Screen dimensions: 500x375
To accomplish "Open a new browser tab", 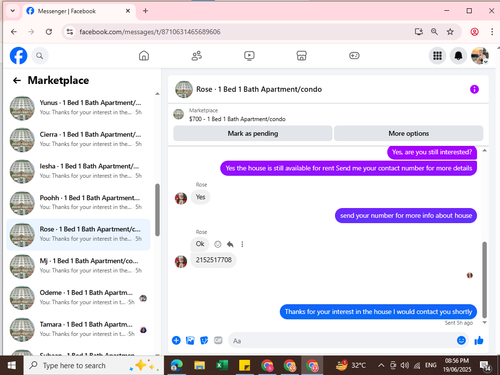I will [145, 11].
